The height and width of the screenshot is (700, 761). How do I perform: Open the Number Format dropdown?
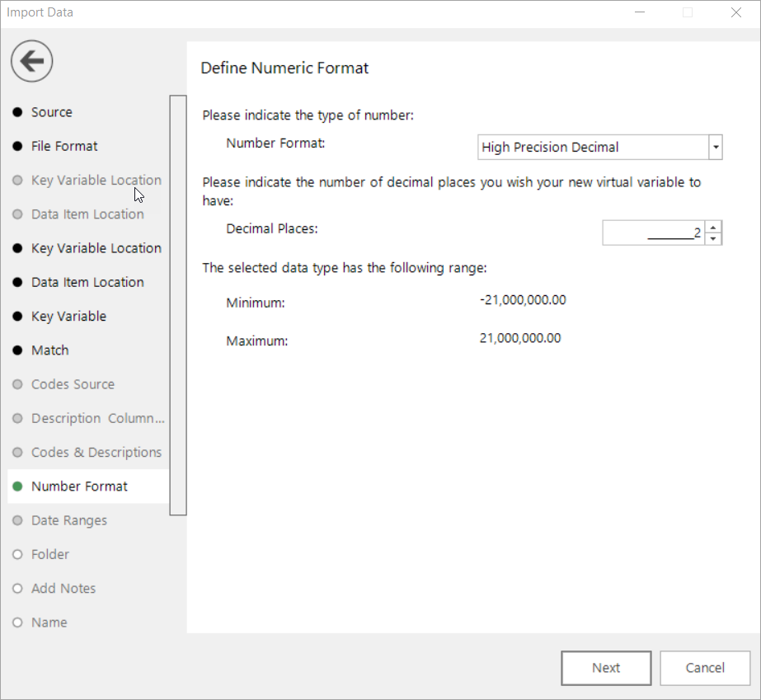[716, 147]
